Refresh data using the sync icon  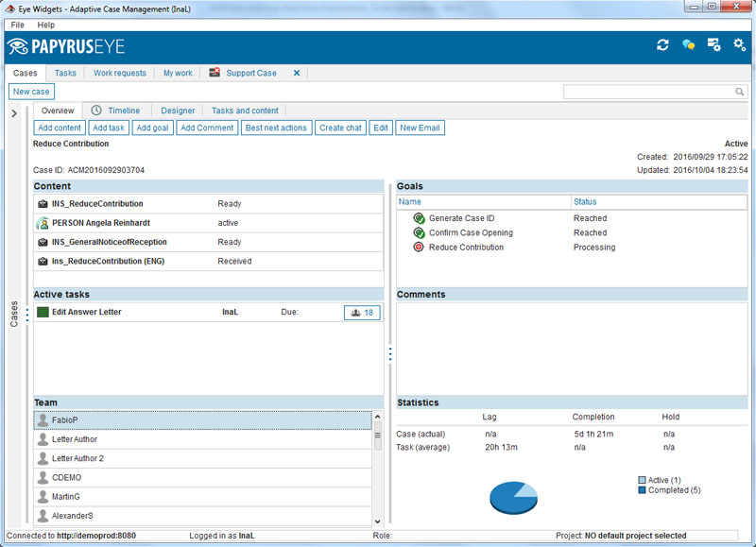coord(665,43)
